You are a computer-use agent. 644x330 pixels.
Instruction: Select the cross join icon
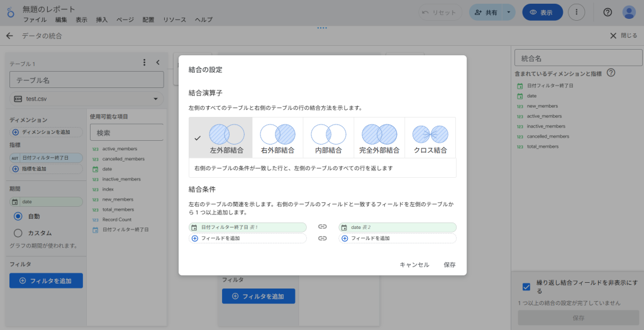[x=430, y=135]
